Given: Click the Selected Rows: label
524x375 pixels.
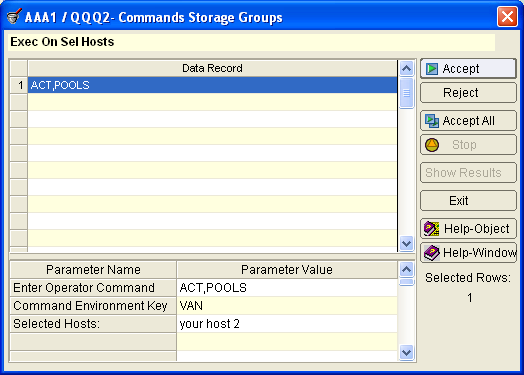Looking at the screenshot, I should click(468, 278).
